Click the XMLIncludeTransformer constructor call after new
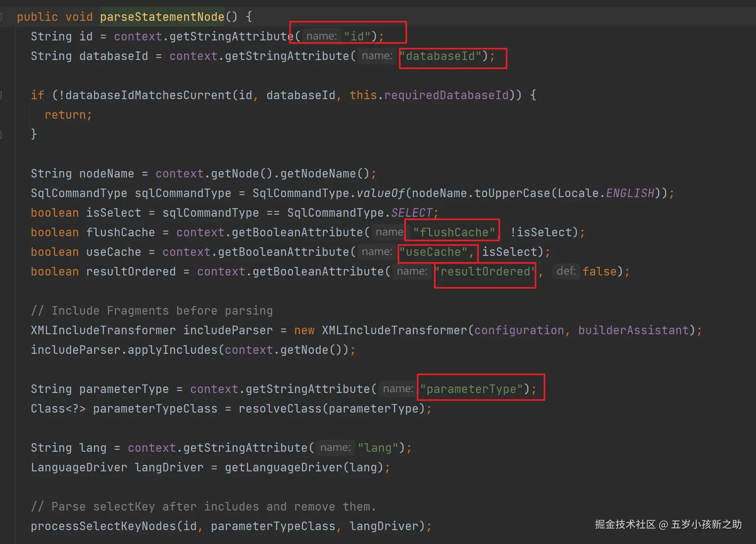Screen dimensions: 756x544 (394, 330)
